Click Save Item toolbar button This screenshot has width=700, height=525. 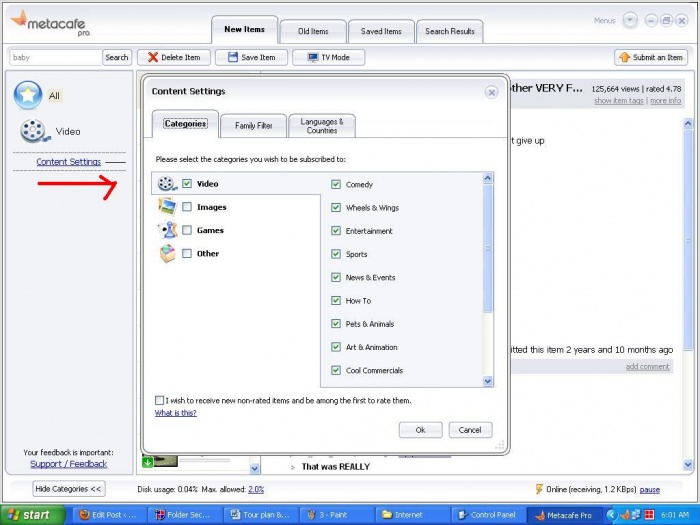pos(251,57)
